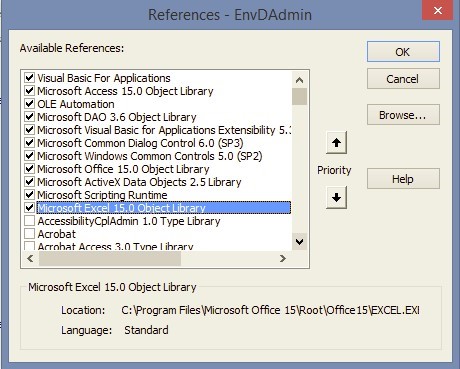Screen dimensions: 460x369
Task: Move reference up with Priority up arrow
Action: pyautogui.click(x=336, y=143)
